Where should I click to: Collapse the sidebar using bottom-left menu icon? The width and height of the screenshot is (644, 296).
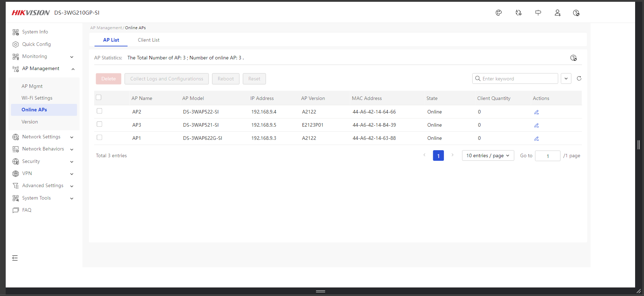click(x=15, y=258)
